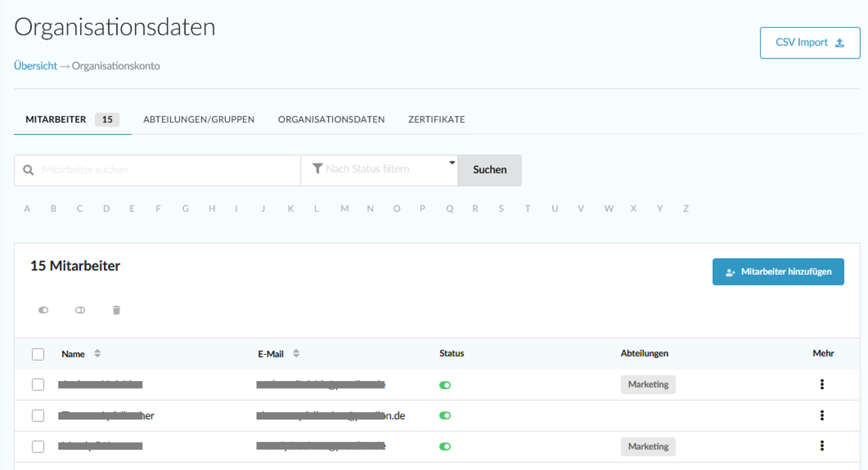The image size is (868, 470).
Task: Switch to Abteilungen/Gruppen tab
Action: tap(198, 120)
